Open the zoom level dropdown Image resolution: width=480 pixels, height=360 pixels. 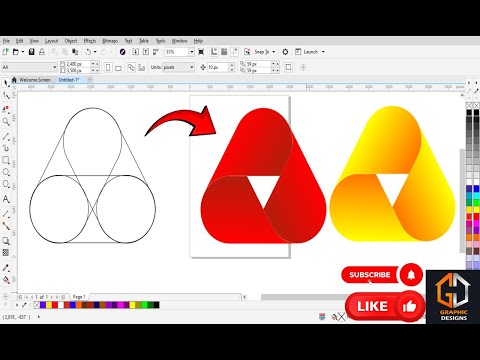pyautogui.click(x=192, y=52)
